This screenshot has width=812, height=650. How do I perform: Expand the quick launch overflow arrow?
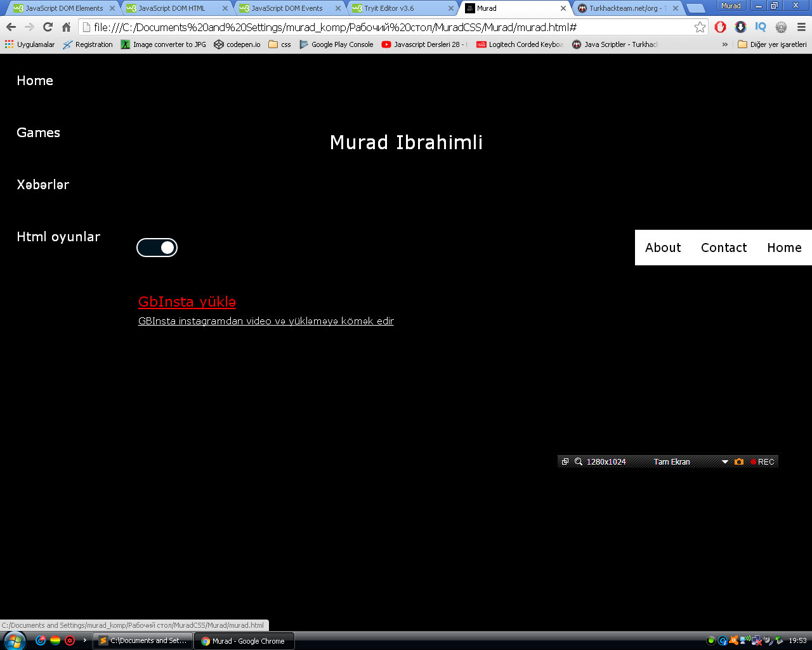coord(84,640)
